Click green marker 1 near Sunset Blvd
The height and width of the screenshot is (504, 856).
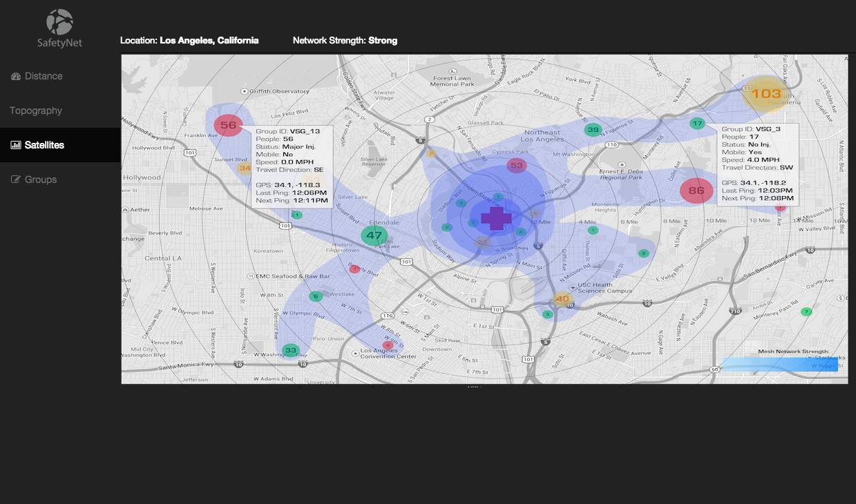[297, 215]
